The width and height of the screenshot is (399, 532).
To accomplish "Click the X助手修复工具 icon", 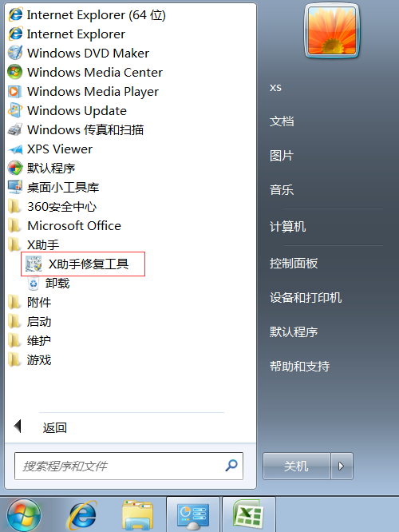I will pos(34,264).
